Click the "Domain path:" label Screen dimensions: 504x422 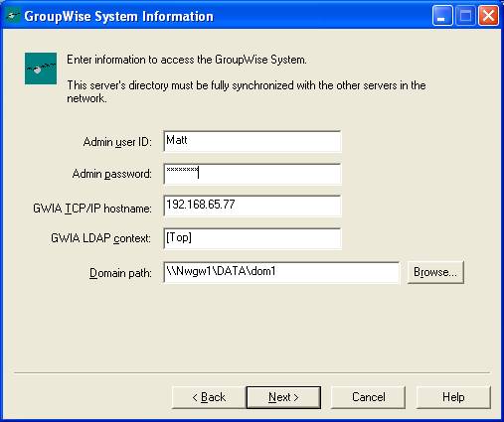coord(120,273)
